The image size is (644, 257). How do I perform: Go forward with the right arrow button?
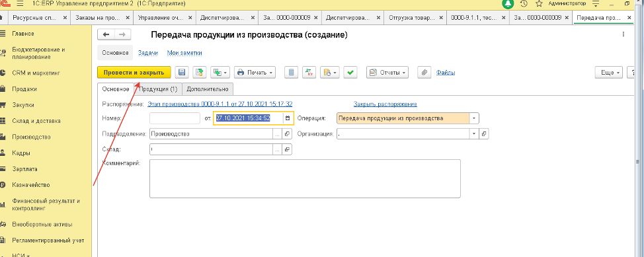(x=122, y=35)
